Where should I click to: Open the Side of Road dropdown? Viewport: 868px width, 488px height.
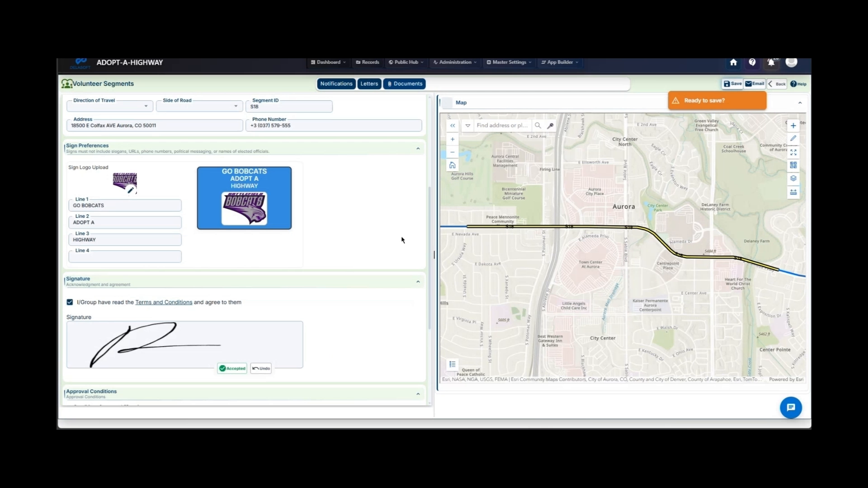click(x=235, y=106)
